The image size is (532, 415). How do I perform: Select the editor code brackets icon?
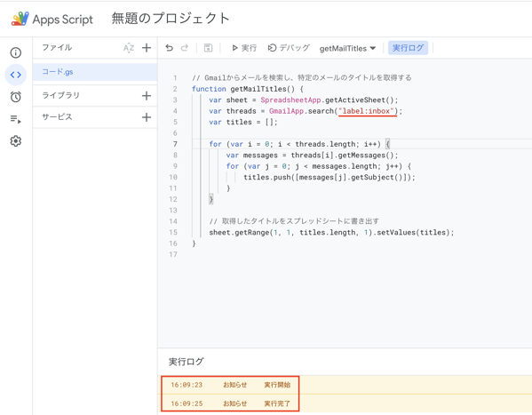click(x=16, y=75)
